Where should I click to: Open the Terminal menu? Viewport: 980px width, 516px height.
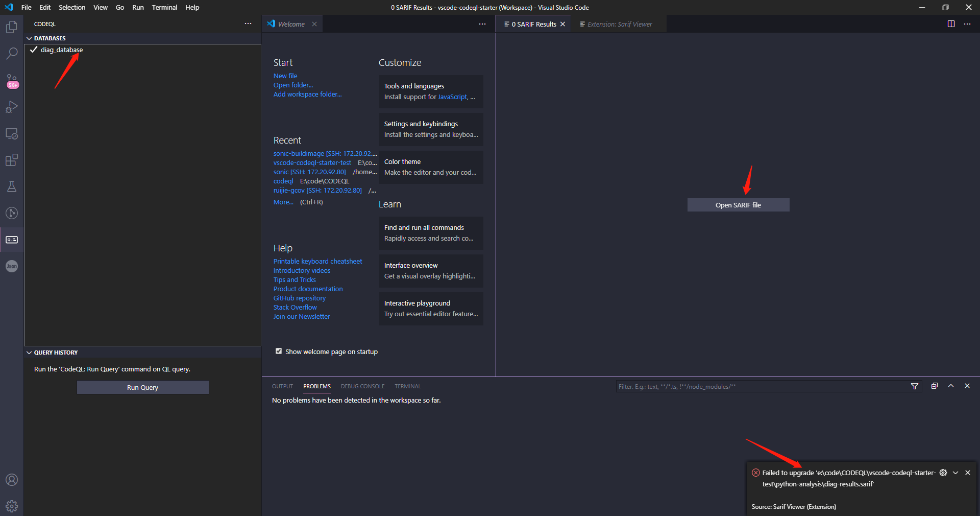coord(164,7)
